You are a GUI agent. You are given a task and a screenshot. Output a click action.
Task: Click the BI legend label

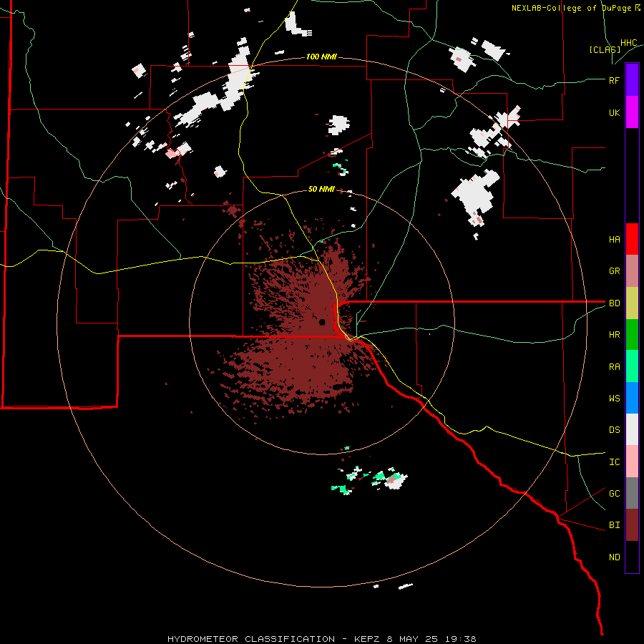pyautogui.click(x=614, y=525)
